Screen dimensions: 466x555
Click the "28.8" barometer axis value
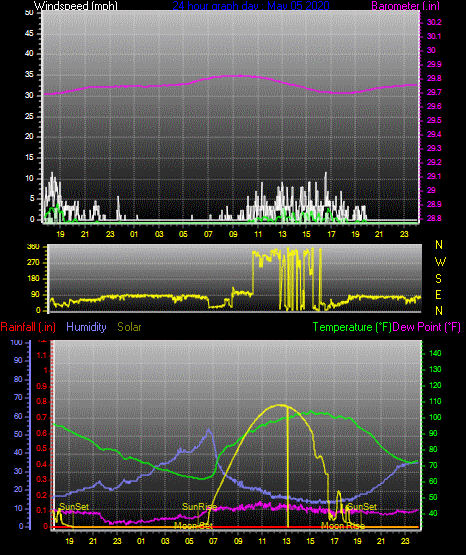point(434,218)
